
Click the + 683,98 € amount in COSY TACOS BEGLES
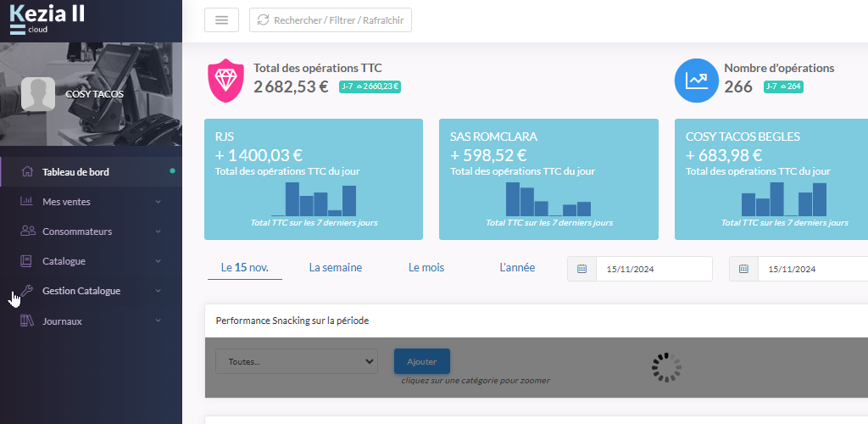724,155
